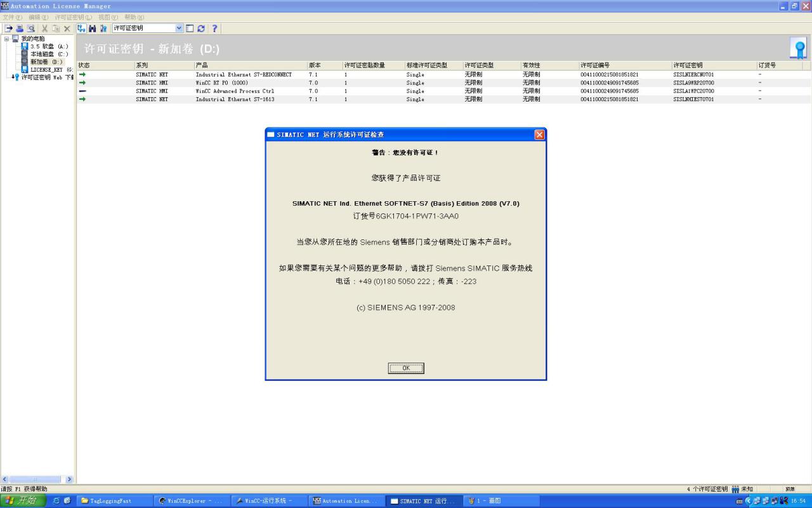Select 我的电脑 in the tree
Image resolution: width=812 pixels, height=508 pixels.
click(x=32, y=39)
